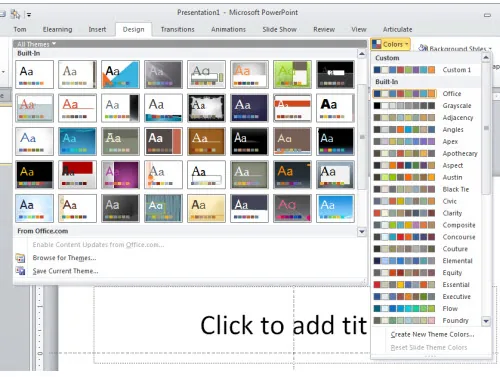Image resolution: width=500 pixels, height=377 pixels.
Task: Open Background Styles dropdown
Action: pyautogui.click(x=455, y=49)
